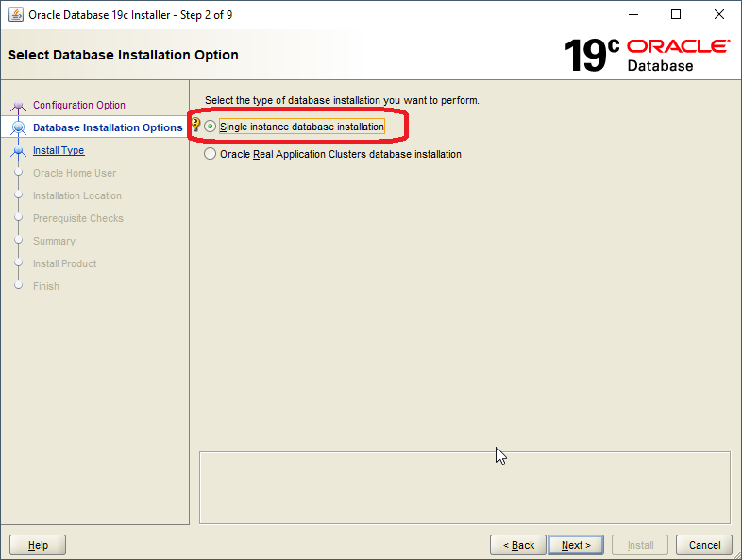Click the Help button

click(x=38, y=545)
